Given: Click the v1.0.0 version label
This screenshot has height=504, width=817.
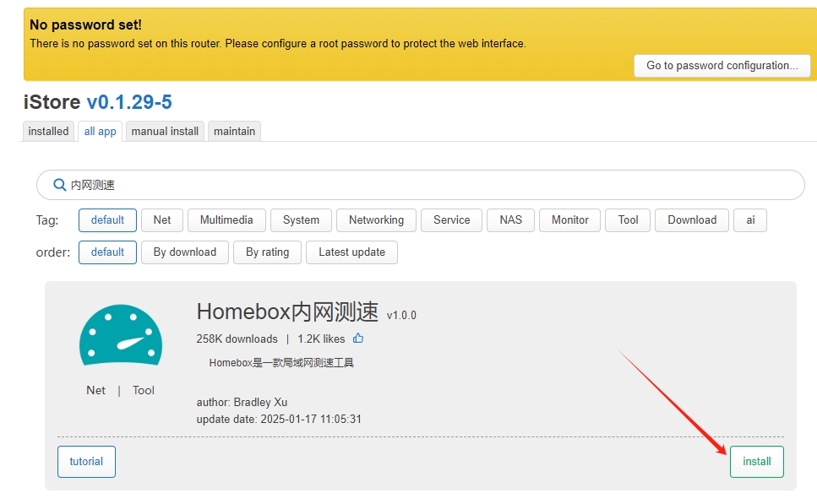Looking at the screenshot, I should tap(401, 316).
